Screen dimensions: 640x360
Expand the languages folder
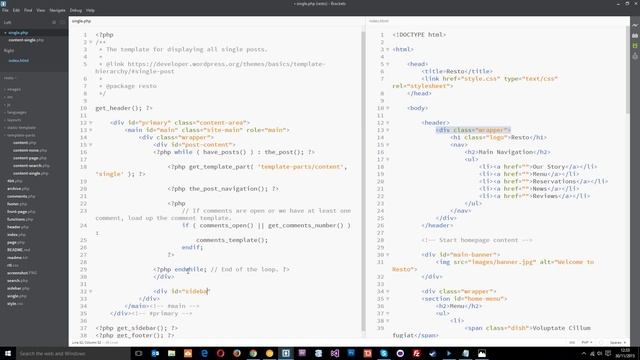[17, 112]
